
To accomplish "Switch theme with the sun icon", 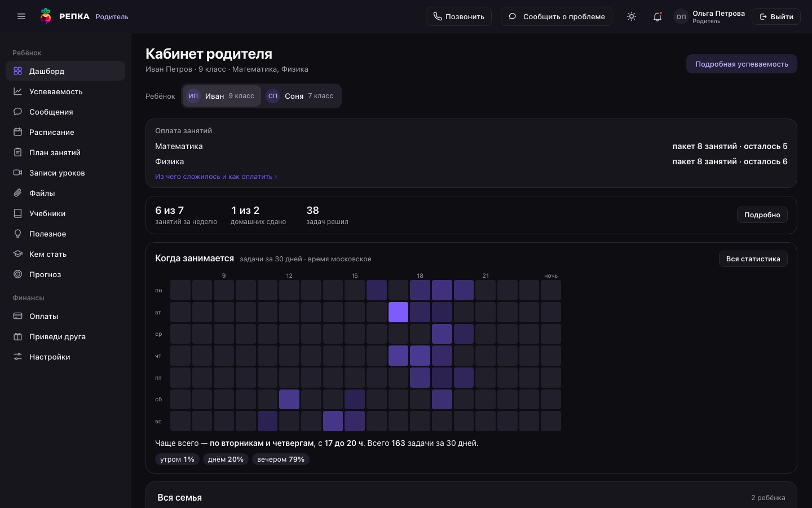I will (x=632, y=16).
